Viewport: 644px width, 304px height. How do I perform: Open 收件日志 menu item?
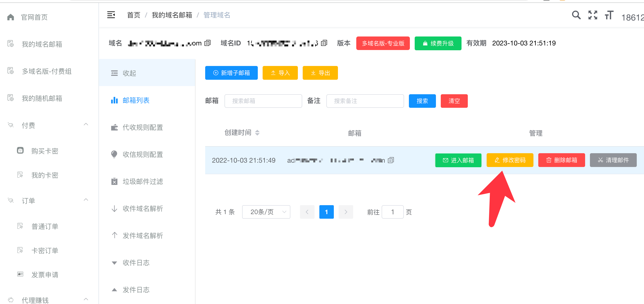147,263
